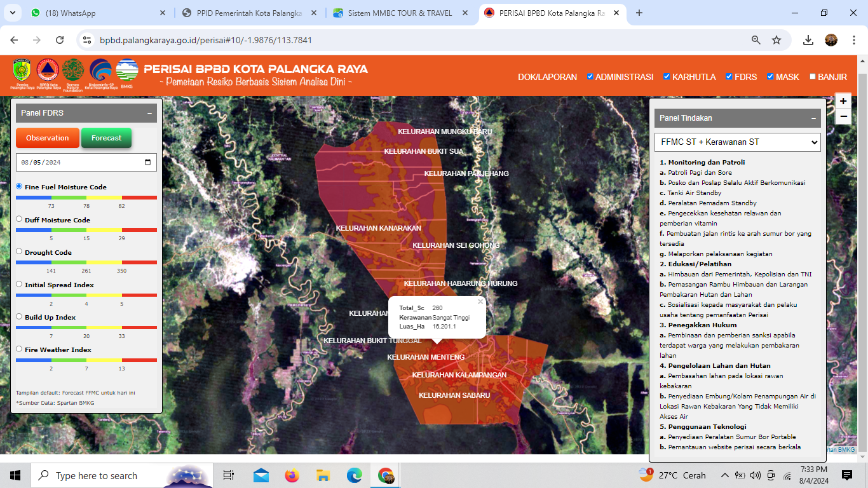Toggle the MASK layer checkbox
868x488 pixels.
coord(770,77)
